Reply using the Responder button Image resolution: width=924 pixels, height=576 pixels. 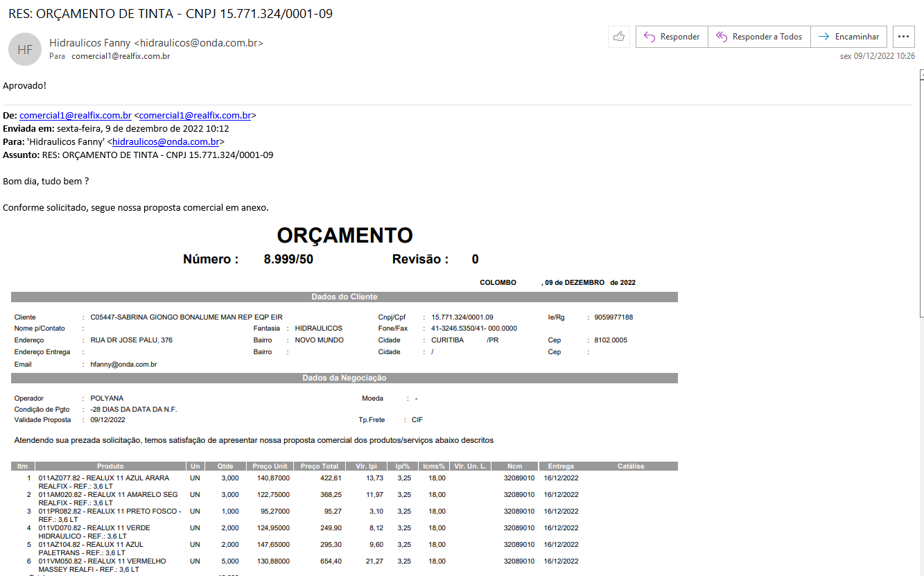[x=671, y=37]
